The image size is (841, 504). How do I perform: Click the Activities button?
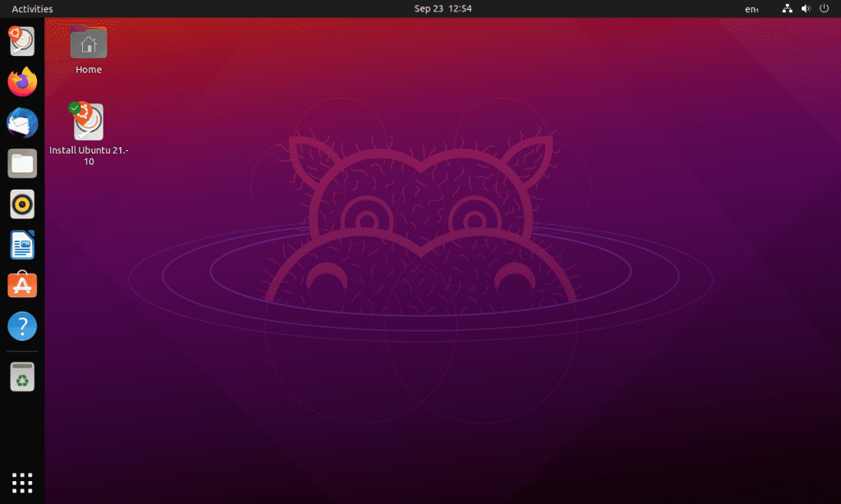click(x=32, y=9)
